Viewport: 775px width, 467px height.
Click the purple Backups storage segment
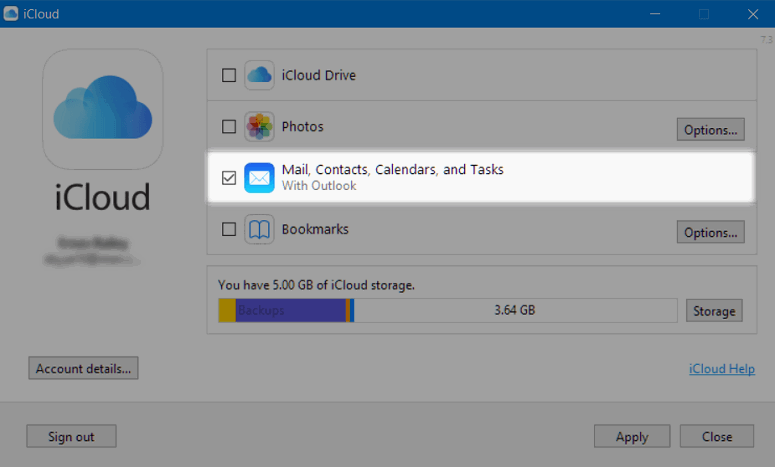point(290,311)
